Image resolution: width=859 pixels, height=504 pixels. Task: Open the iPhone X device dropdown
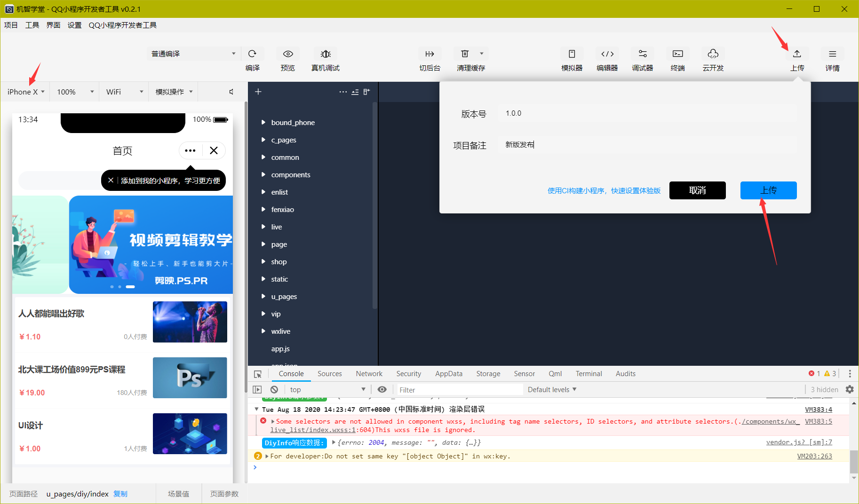pos(26,92)
